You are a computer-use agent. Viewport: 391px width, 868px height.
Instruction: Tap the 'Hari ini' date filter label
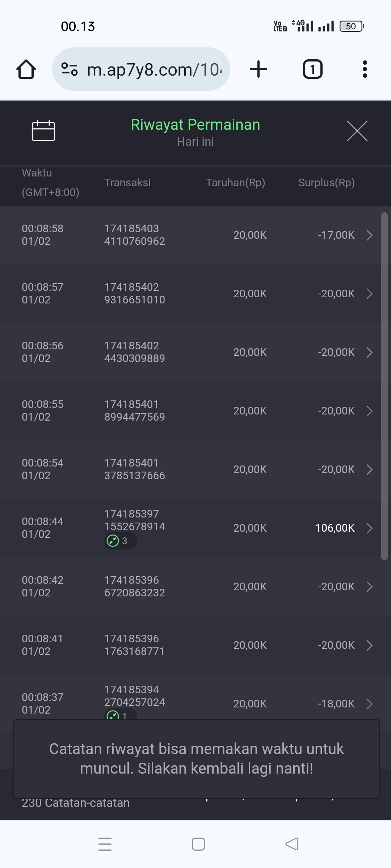(195, 142)
